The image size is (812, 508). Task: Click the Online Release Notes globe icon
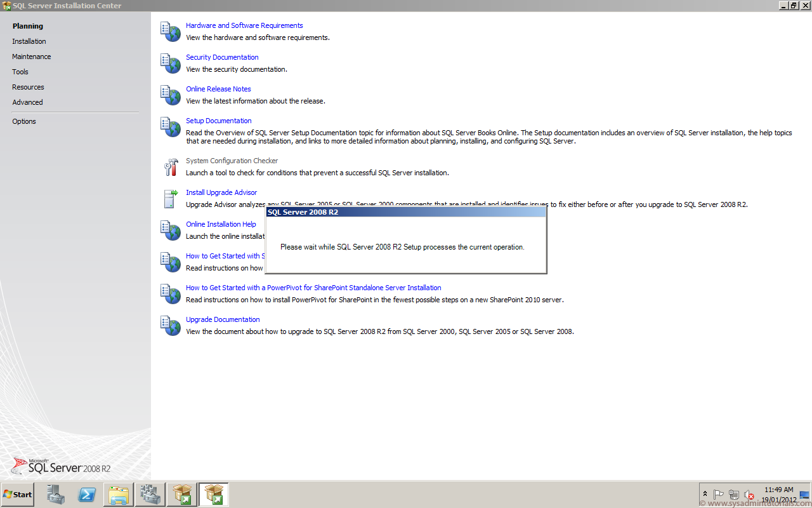click(x=171, y=95)
